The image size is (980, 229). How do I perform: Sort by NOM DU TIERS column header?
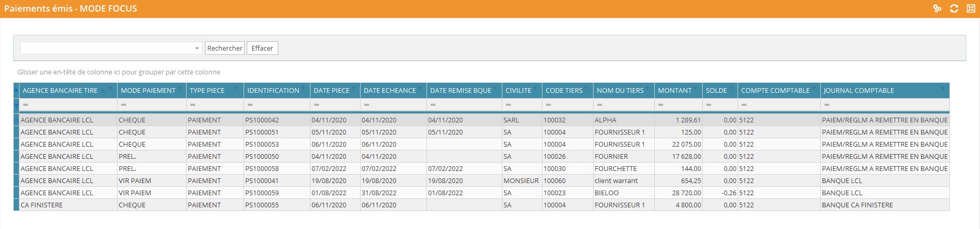620,91
